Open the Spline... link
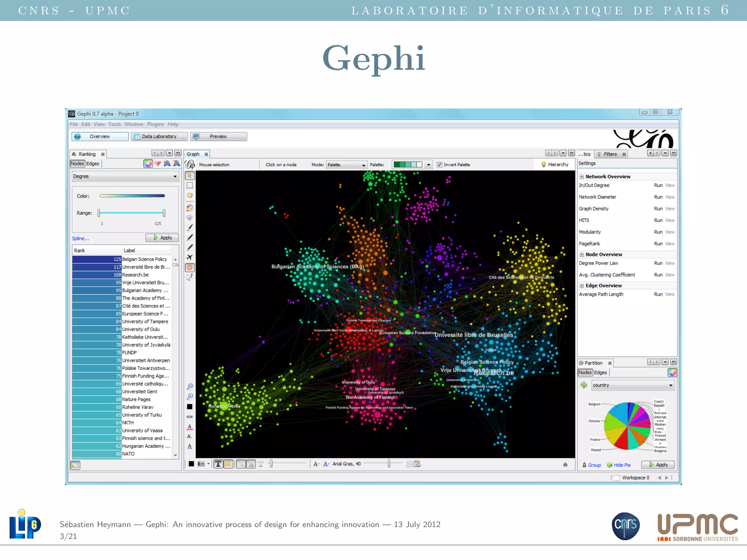The image size is (747, 560). pos(81,238)
